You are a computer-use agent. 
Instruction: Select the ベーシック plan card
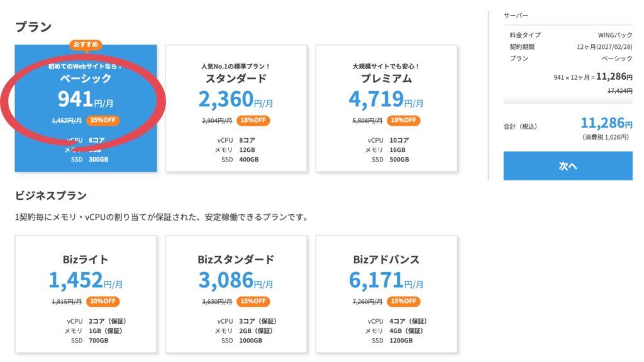point(86,108)
